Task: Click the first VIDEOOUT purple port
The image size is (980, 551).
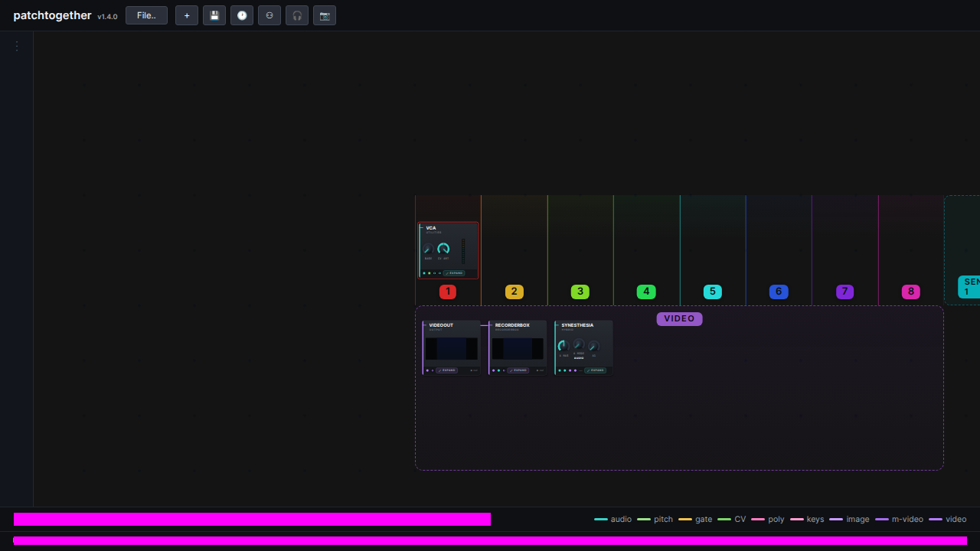Action: 427,370
